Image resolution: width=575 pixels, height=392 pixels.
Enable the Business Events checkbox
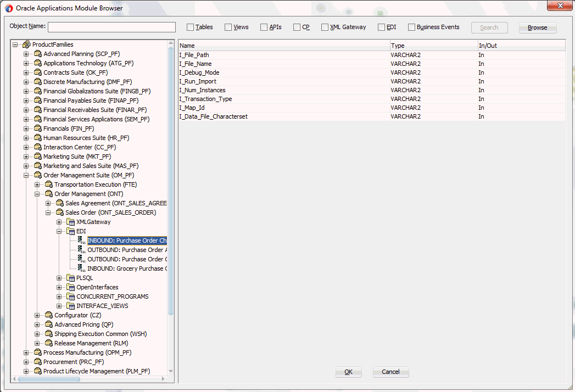pos(411,27)
